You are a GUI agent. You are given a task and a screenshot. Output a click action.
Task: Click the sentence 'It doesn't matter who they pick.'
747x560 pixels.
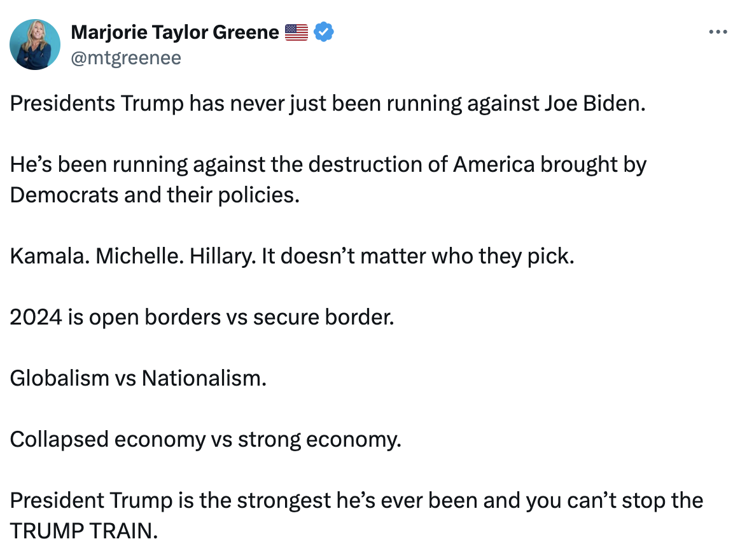pos(418,256)
